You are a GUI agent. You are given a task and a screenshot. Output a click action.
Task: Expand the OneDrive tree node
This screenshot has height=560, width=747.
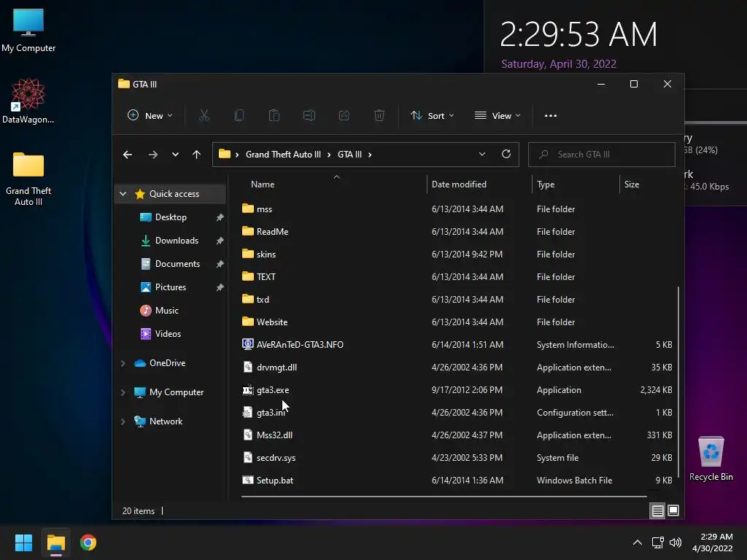pyautogui.click(x=123, y=363)
